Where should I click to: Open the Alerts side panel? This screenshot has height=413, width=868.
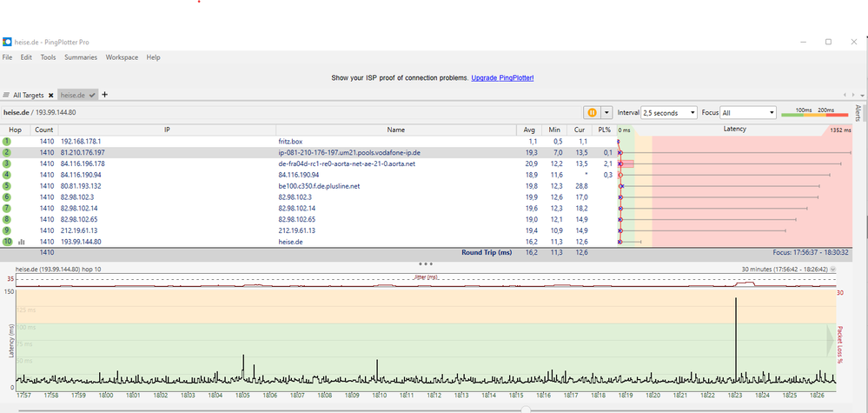point(859,111)
